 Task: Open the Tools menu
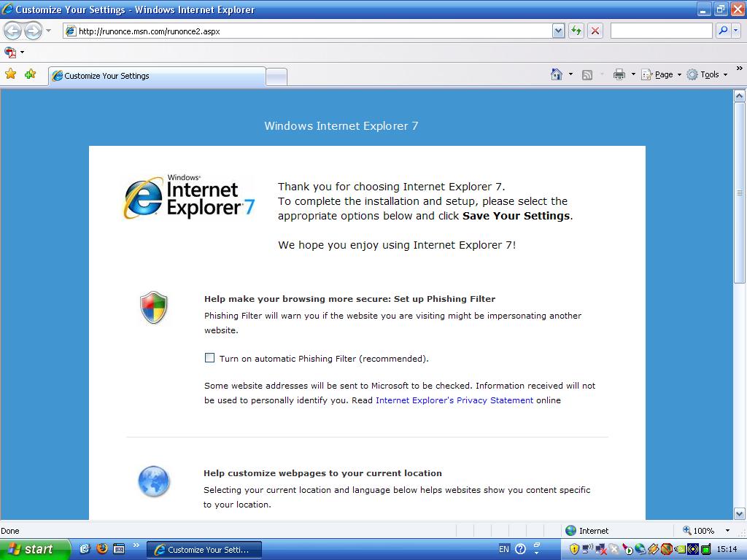tap(707, 74)
